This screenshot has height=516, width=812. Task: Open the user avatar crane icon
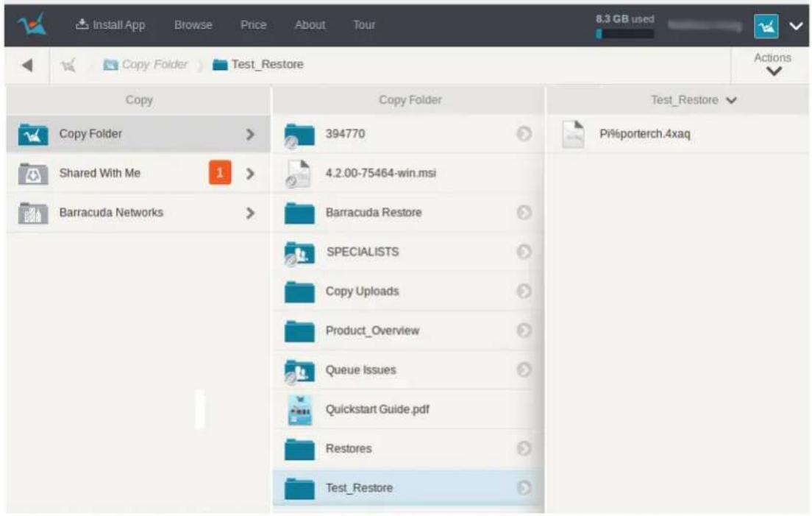pyautogui.click(x=766, y=26)
